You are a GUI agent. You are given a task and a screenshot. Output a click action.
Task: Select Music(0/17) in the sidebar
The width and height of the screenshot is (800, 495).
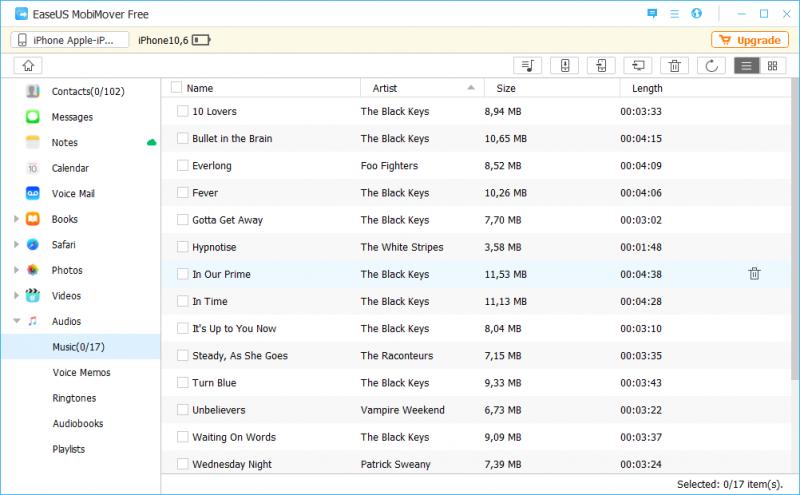pyautogui.click(x=81, y=346)
